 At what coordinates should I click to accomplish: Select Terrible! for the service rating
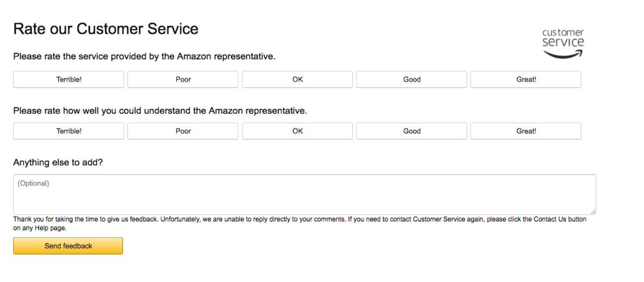[68, 80]
